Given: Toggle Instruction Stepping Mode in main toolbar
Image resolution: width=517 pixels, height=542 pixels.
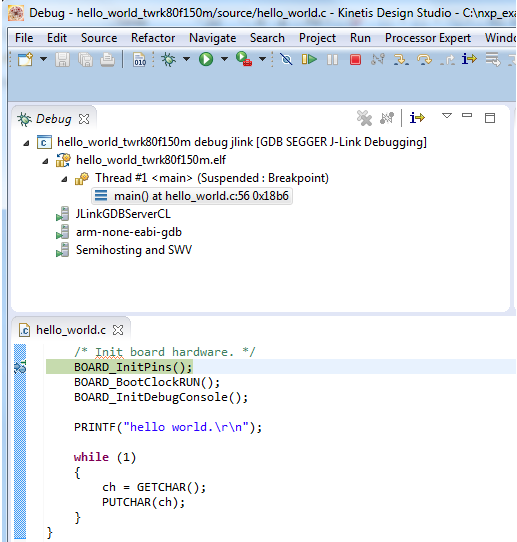Looking at the screenshot, I should point(469,59).
